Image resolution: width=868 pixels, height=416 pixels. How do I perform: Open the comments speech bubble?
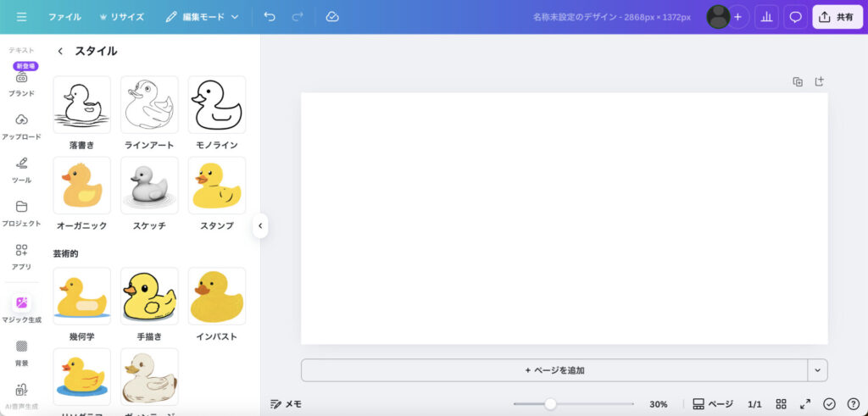(795, 17)
